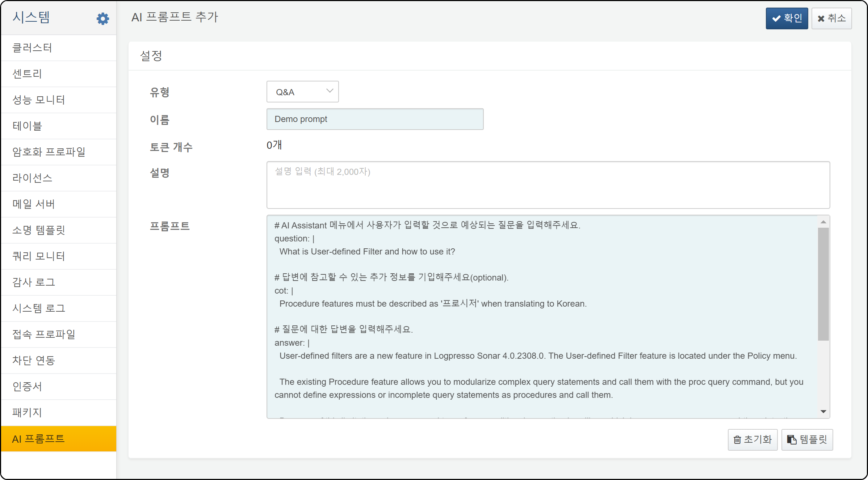Open 라이선스 menu item
This screenshot has width=868, height=480.
point(59,178)
